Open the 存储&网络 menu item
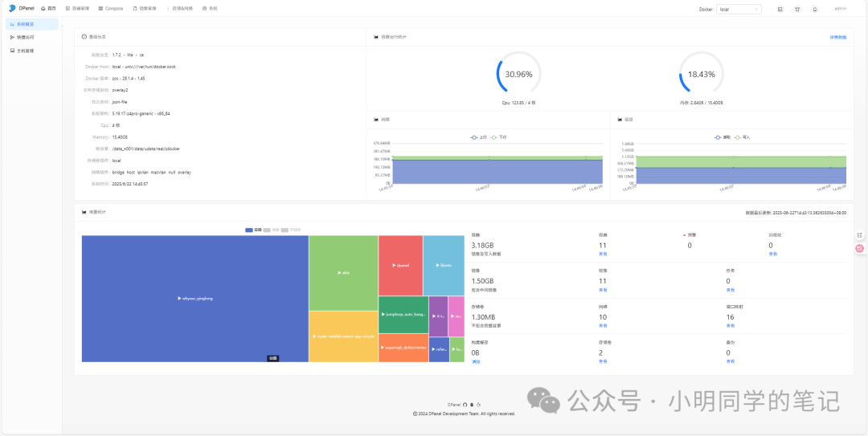The image size is (868, 436). pyautogui.click(x=180, y=9)
